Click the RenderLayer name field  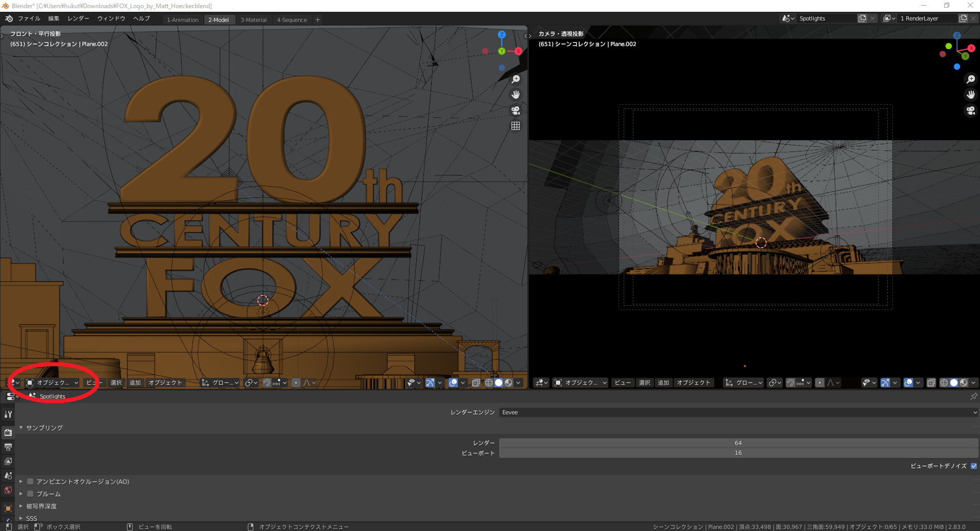coord(928,18)
